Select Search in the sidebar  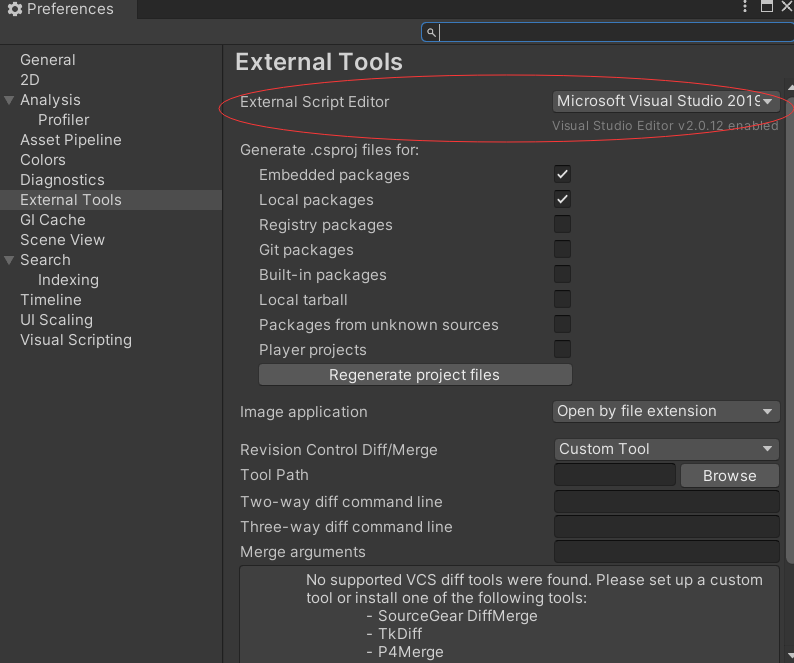45,260
